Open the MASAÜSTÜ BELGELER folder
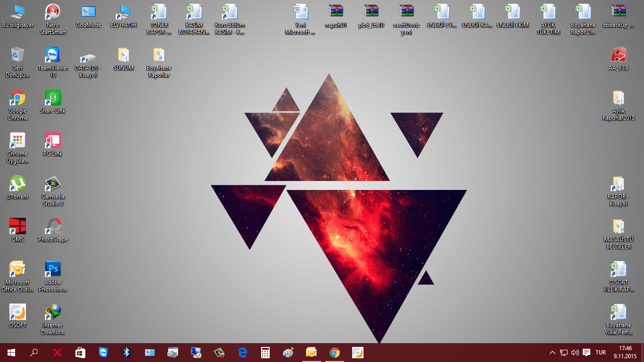Image resolution: width=644 pixels, height=362 pixels. 619,234
